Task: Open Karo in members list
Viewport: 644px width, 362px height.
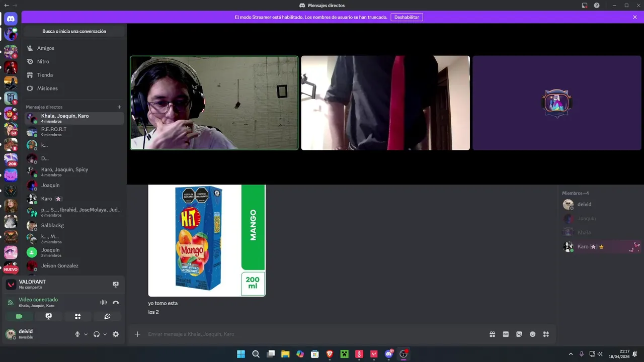Action: click(600, 247)
